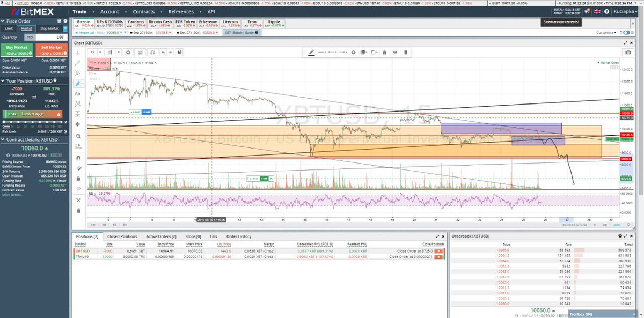Undo last chart action

coord(163,53)
